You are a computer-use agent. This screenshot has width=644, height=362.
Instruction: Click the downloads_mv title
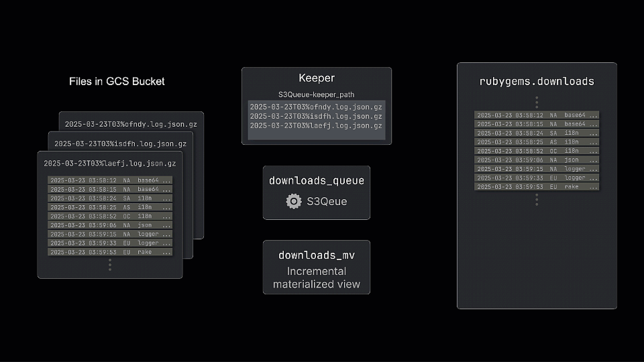pyautogui.click(x=317, y=255)
